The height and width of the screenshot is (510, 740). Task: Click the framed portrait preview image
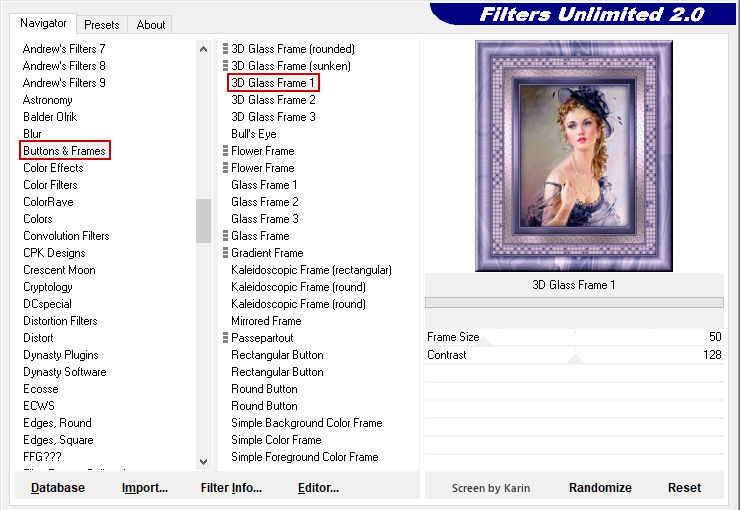click(573, 156)
